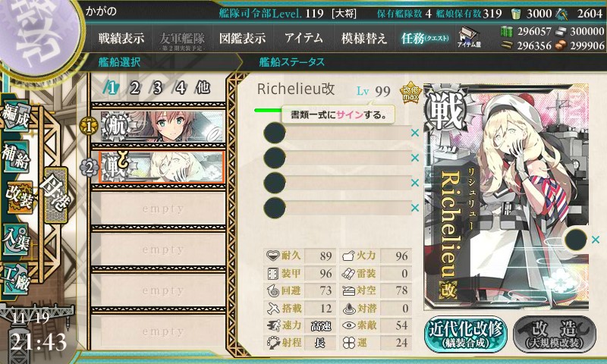Clear the third equipment slot with X
Screen dimensions: 607x364
pyautogui.click(x=415, y=182)
